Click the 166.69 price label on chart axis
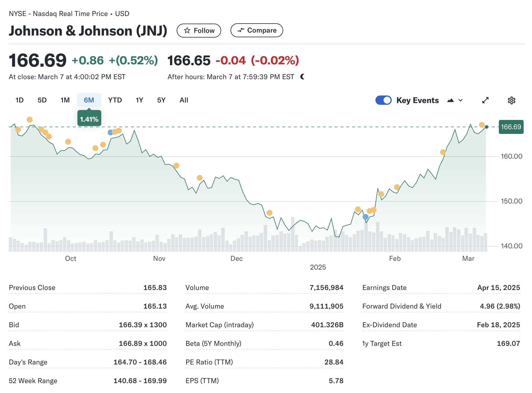Screen dimensions: 532x393 pos(511,127)
